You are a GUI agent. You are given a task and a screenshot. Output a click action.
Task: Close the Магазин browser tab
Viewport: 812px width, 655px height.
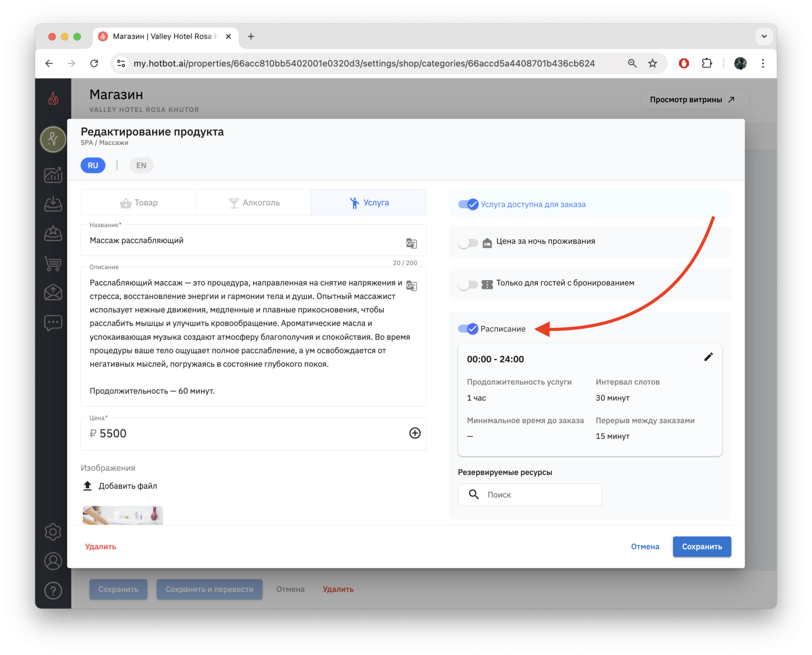click(228, 36)
